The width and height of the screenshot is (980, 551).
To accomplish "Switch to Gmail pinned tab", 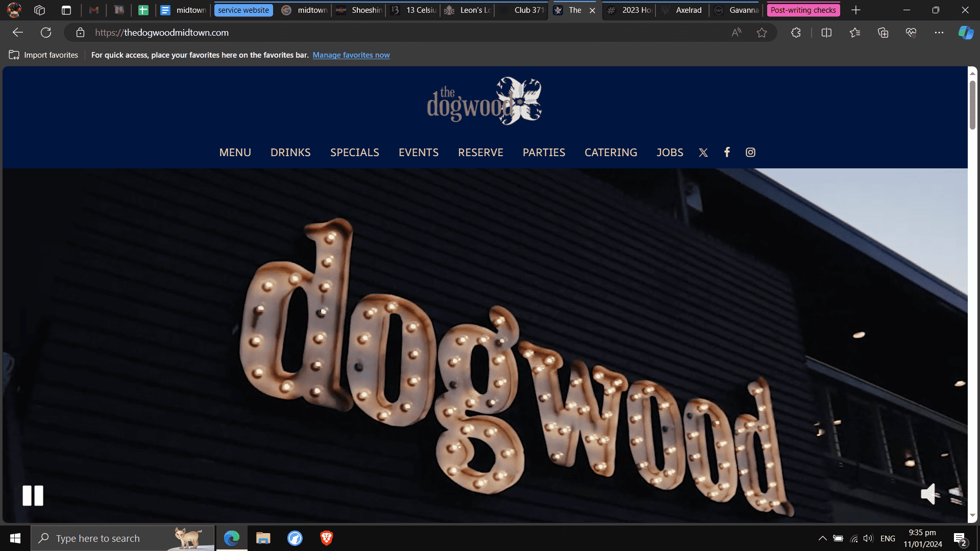I will coord(93,10).
